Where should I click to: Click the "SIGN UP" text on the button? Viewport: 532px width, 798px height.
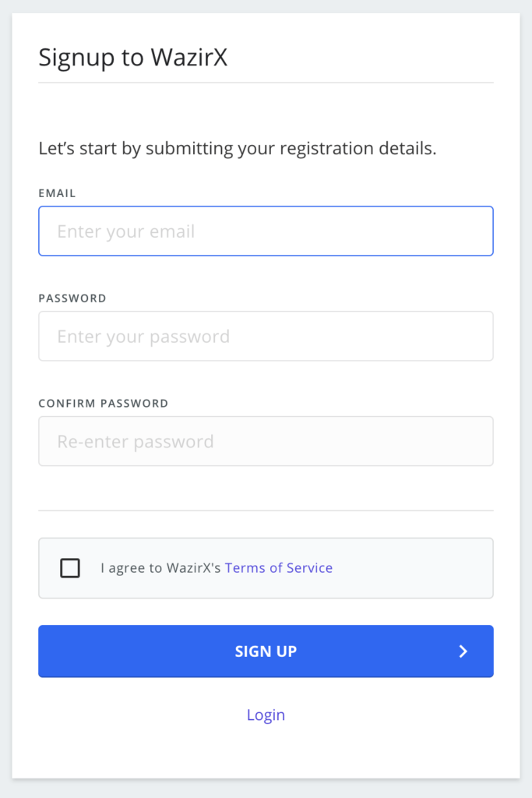coord(266,651)
